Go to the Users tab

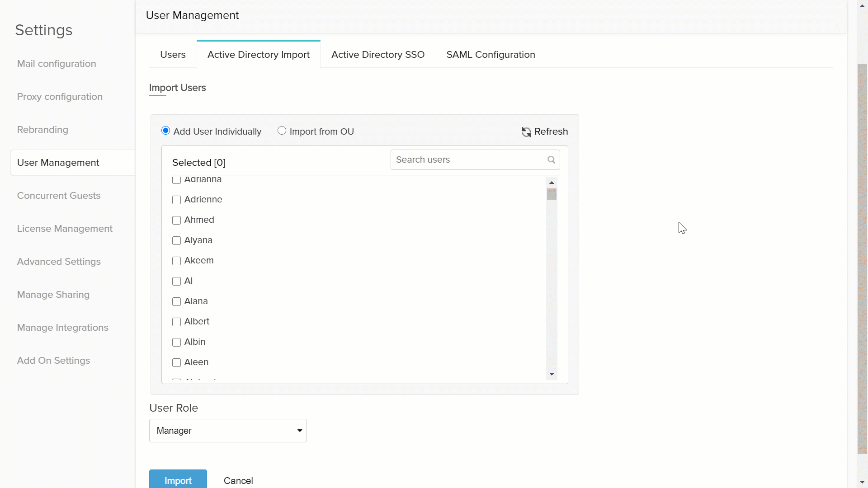point(173,55)
